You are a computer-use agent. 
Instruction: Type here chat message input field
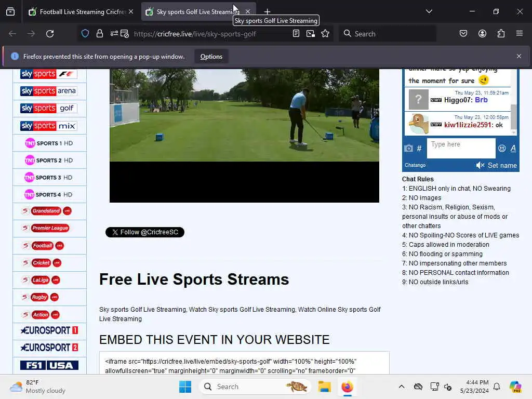461,148
